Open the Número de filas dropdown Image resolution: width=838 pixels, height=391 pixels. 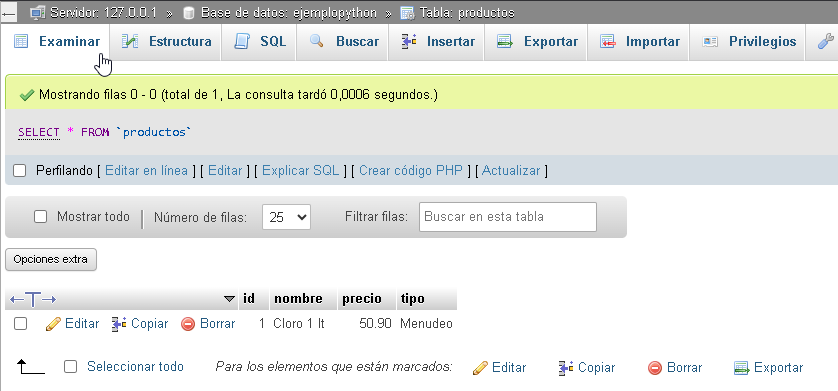[286, 217]
